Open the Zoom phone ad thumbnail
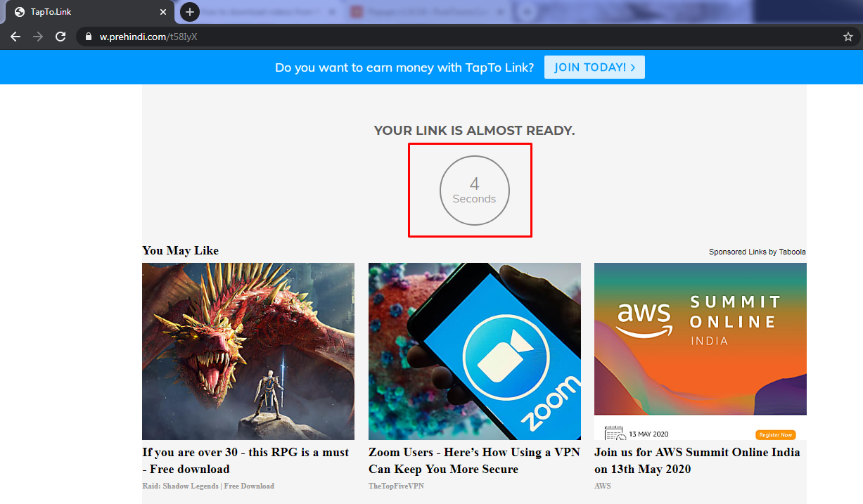863x504 pixels. [475, 351]
